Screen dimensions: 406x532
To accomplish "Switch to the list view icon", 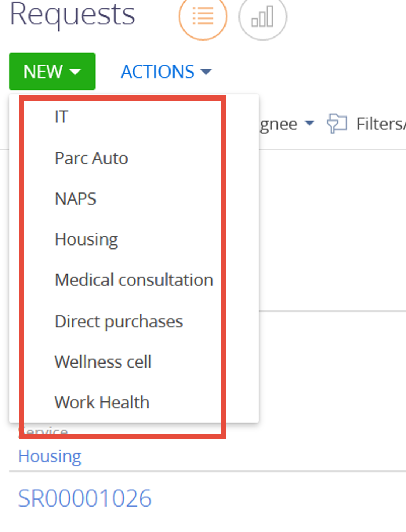I will (x=203, y=16).
